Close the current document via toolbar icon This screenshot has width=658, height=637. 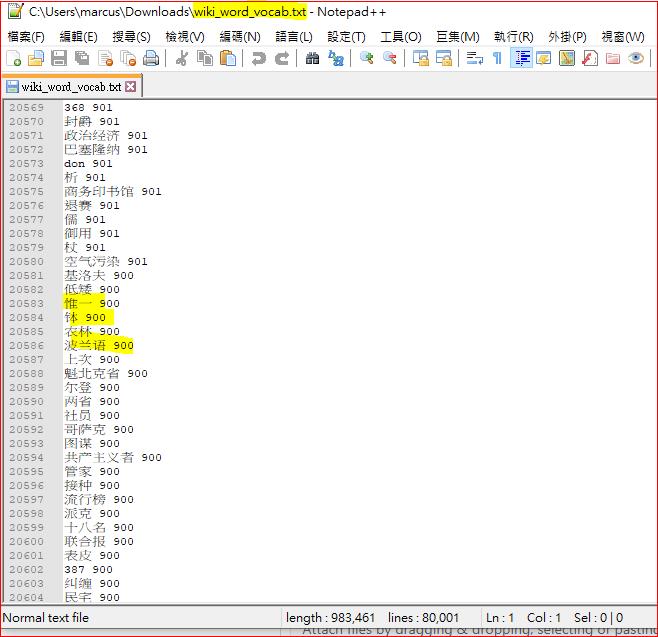point(105,58)
